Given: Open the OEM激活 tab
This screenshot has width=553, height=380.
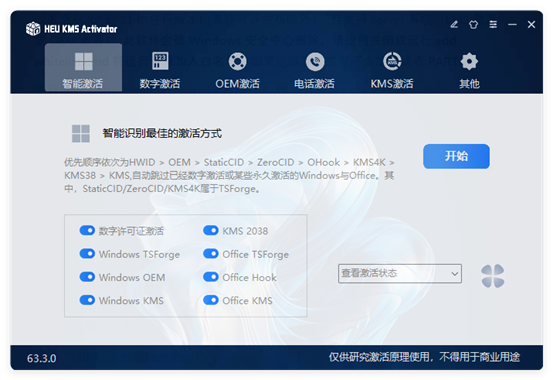Looking at the screenshot, I should (237, 70).
